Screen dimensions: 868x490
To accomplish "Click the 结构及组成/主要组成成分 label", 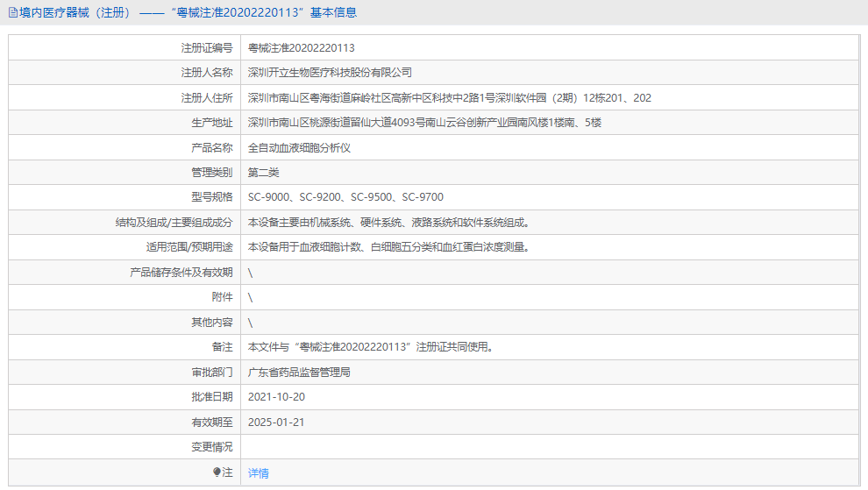I will 174,223.
